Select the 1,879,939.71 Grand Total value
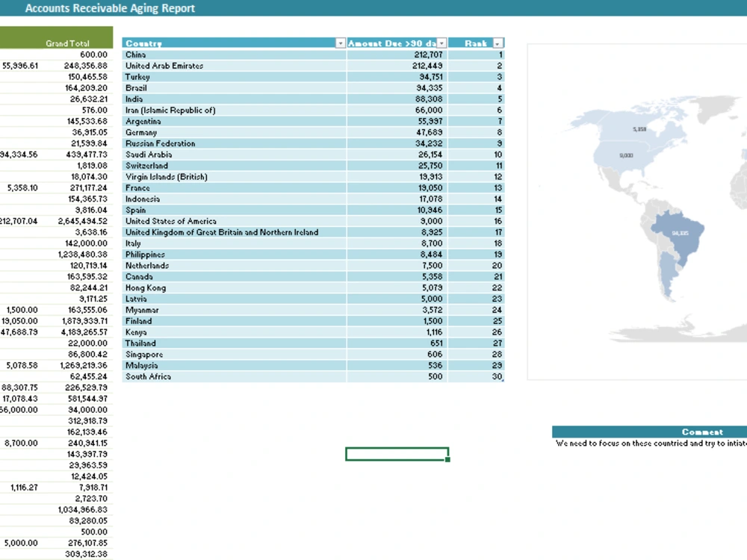747x560 pixels. (84, 321)
